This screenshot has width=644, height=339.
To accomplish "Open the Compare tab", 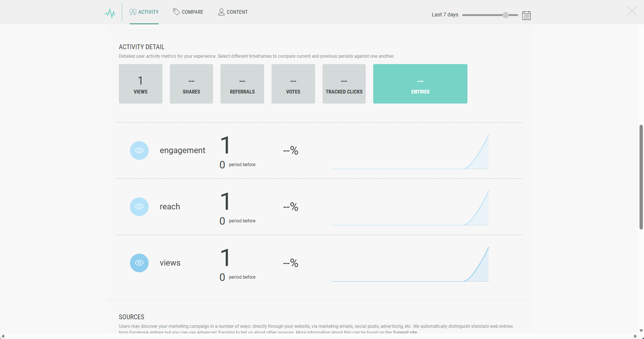I will pyautogui.click(x=188, y=12).
